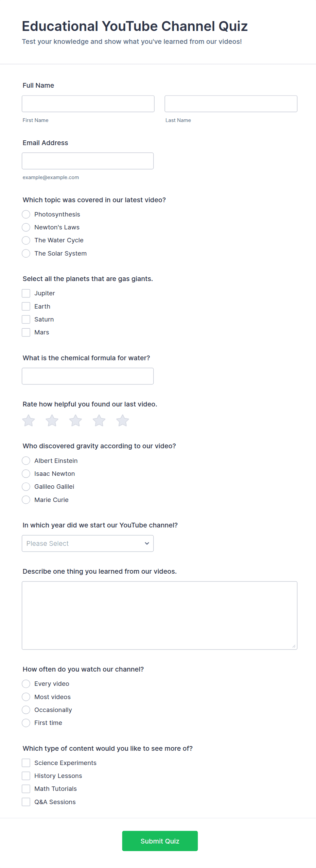Viewport: 316px width, 868px height.
Task: Focus the First Name input field
Action: point(88,104)
